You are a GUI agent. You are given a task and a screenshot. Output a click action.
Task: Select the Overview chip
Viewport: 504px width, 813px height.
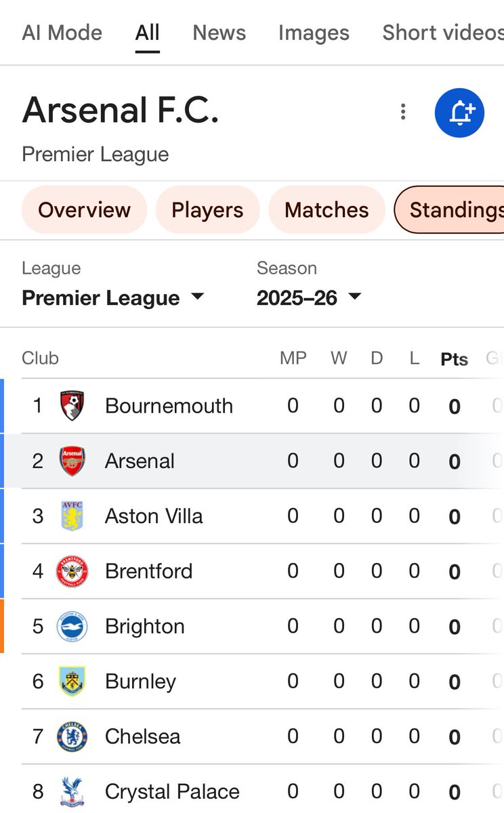pyautogui.click(x=84, y=210)
